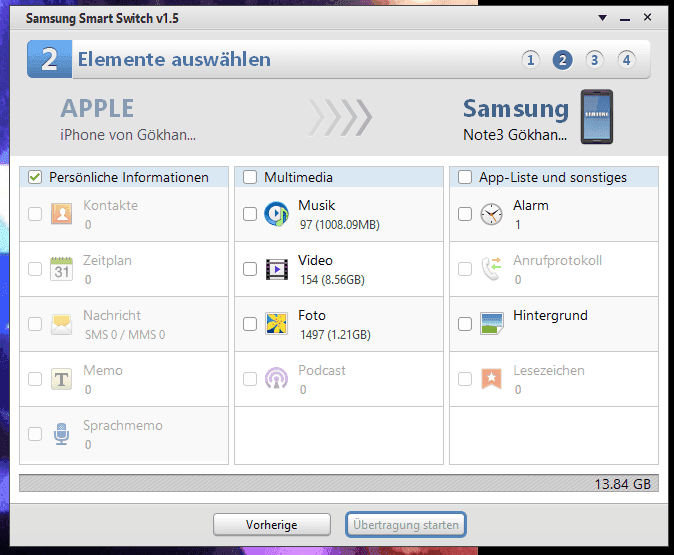Click the Nachricht envelope icon
674x555 pixels.
pyautogui.click(x=61, y=324)
